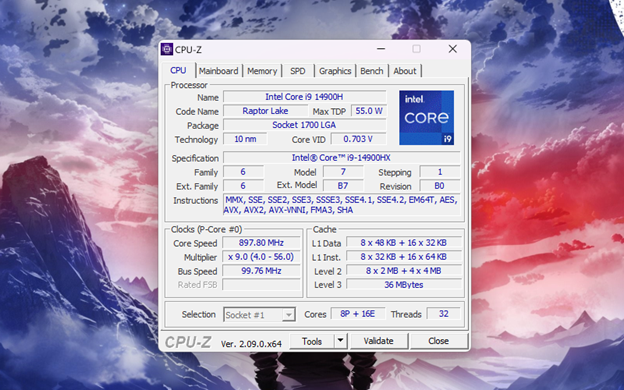The width and height of the screenshot is (624, 390).
Task: Click the Instructions list text box
Action: click(x=341, y=205)
